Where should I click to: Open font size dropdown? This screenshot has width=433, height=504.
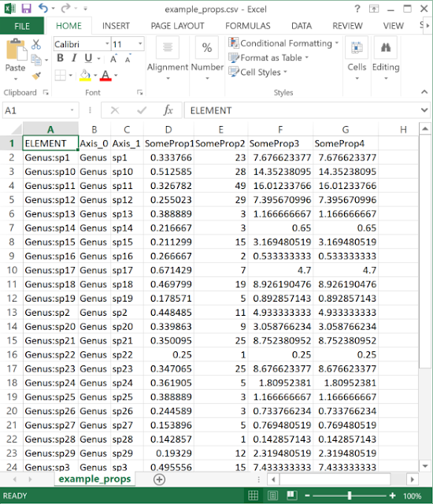pos(140,44)
